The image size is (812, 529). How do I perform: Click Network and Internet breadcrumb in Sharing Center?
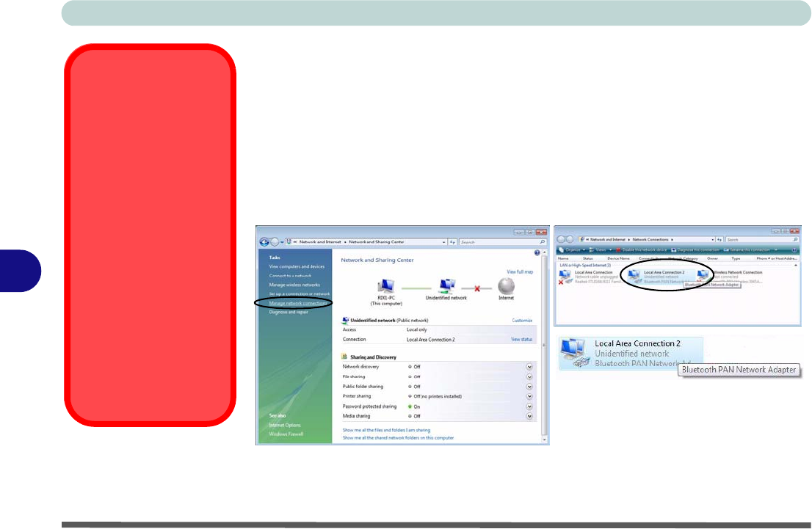[x=320, y=241]
